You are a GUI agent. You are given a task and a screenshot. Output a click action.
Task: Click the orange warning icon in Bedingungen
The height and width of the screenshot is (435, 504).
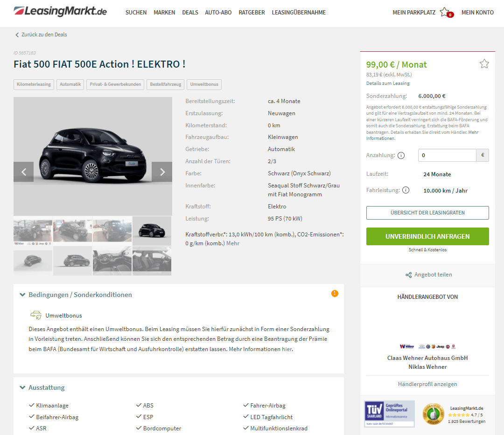tap(335, 293)
